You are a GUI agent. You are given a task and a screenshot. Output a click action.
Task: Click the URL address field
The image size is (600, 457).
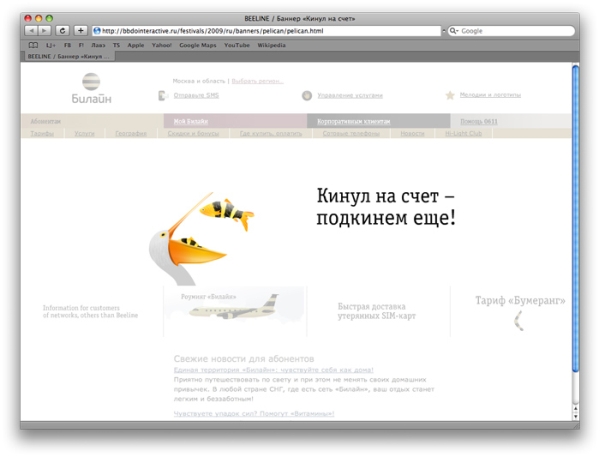tap(267, 31)
